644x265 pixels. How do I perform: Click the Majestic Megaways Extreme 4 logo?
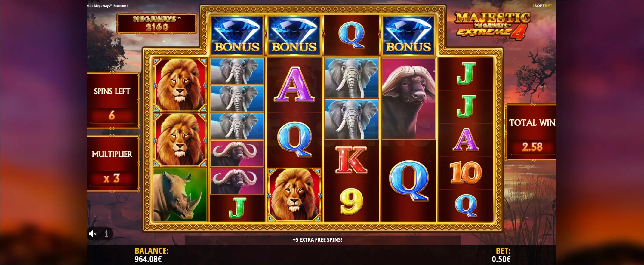pyautogui.click(x=492, y=26)
